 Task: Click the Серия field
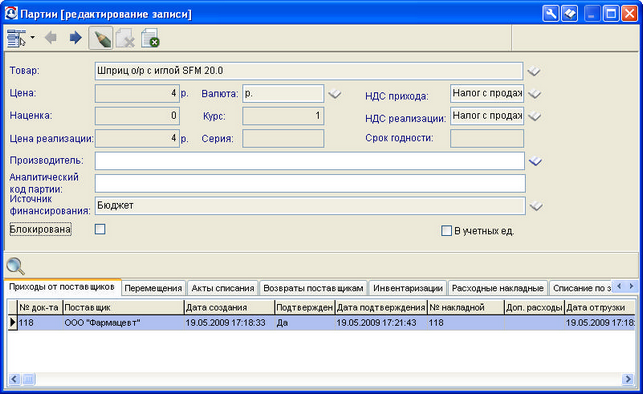coord(283,139)
